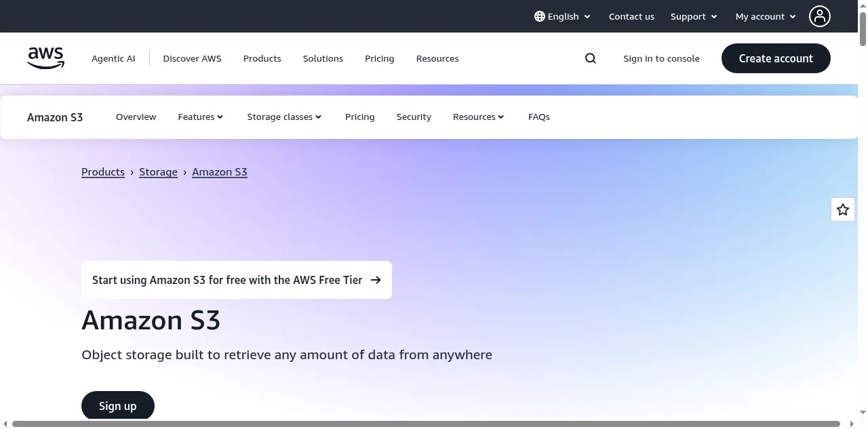Go to the S3 Overview tab
This screenshot has width=868, height=429.
click(x=136, y=117)
